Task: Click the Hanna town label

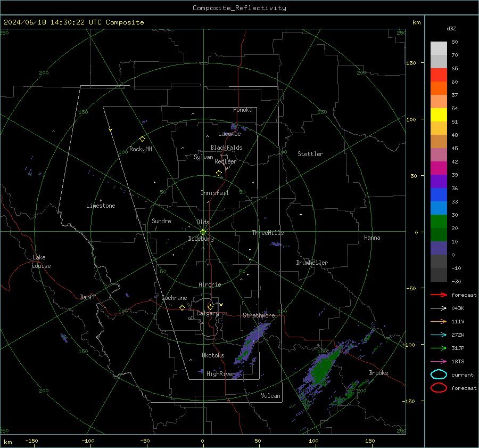Action: tap(372, 238)
